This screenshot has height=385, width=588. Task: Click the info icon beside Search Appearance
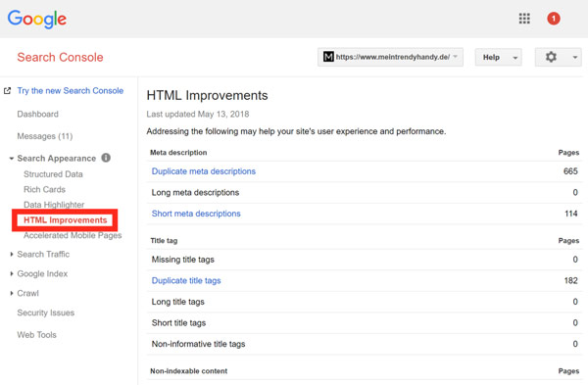tap(106, 158)
